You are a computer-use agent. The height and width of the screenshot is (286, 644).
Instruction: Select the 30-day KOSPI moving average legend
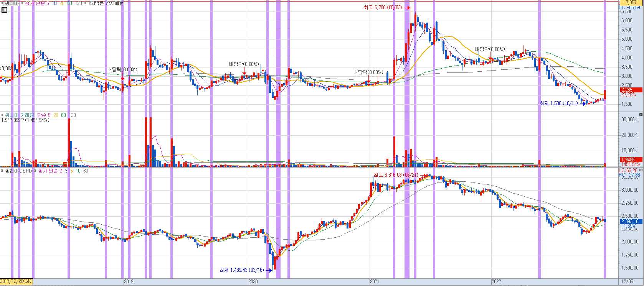coord(85,171)
